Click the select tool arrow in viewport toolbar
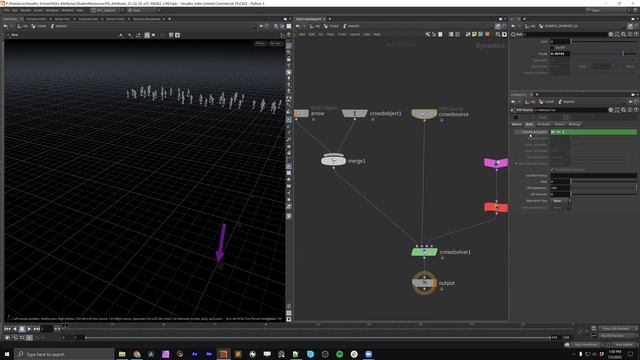The image size is (640, 360). pyautogui.click(x=121, y=35)
